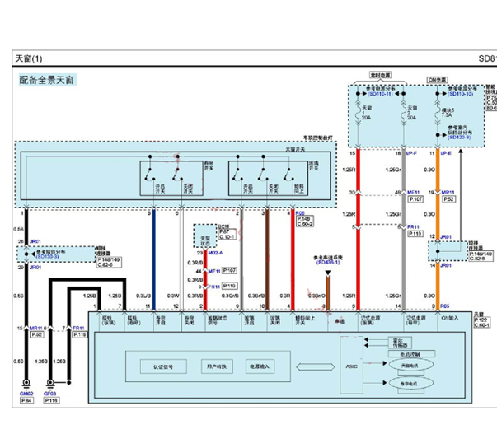
Task: Click the GM02 ground symbol
Action: [x=26, y=384]
